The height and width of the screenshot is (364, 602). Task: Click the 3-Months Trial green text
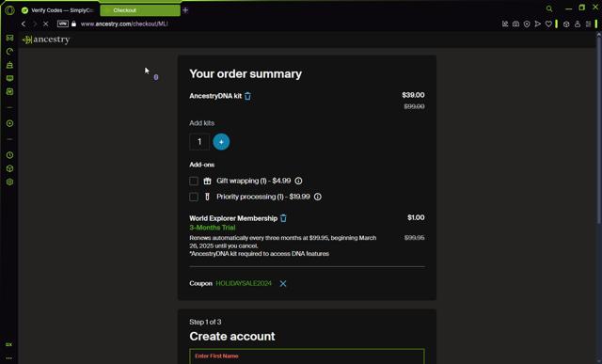coord(213,228)
